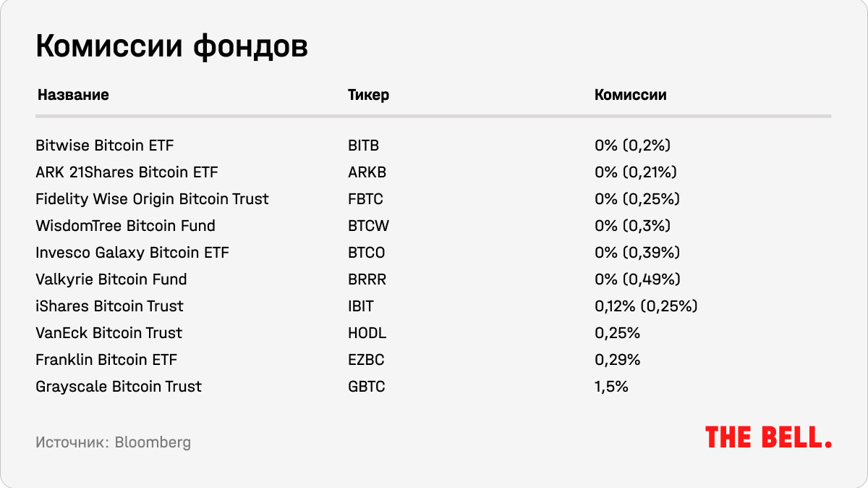This screenshot has width=868, height=488.
Task: Select the Bitwise Bitcoin ETF row name
Action: click(x=105, y=146)
